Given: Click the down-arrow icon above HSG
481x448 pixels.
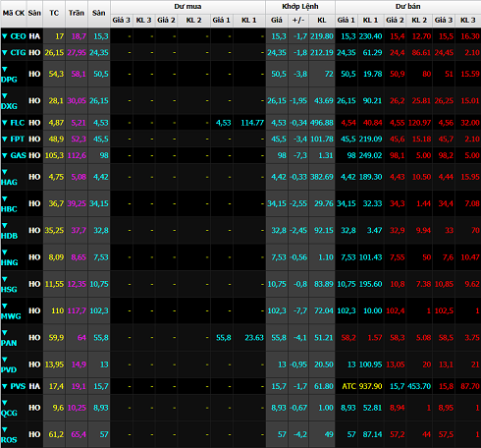Looking at the screenshot, I should pyautogui.click(x=5, y=279).
